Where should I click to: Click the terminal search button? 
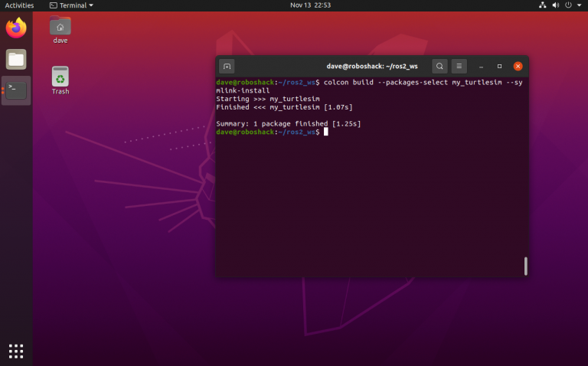(x=439, y=67)
